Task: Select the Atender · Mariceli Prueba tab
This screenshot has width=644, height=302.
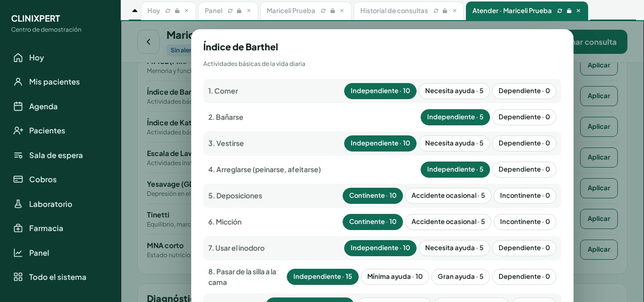Action: (512, 11)
